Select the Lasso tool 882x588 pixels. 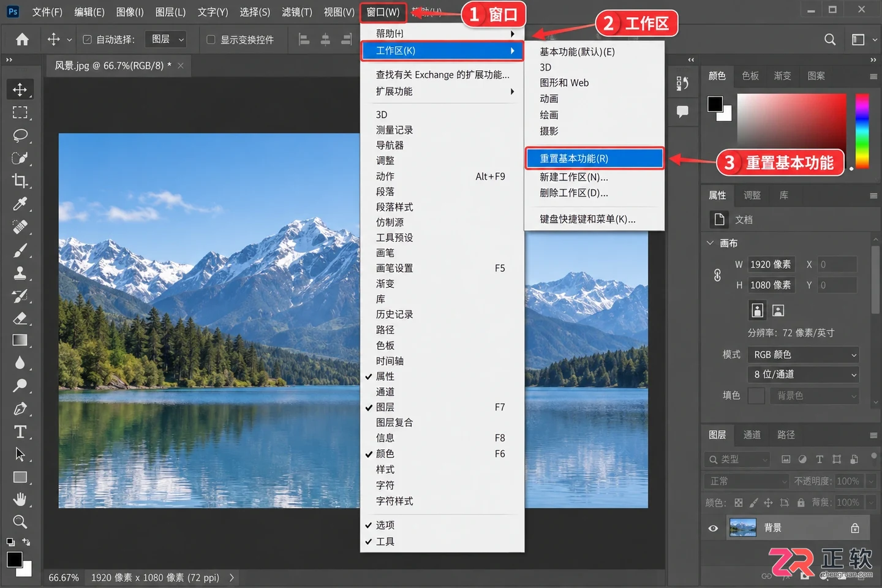[20, 135]
